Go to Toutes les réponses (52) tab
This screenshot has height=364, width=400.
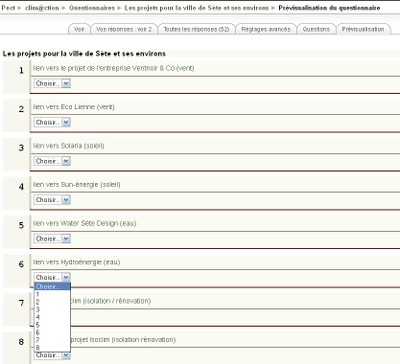click(196, 29)
